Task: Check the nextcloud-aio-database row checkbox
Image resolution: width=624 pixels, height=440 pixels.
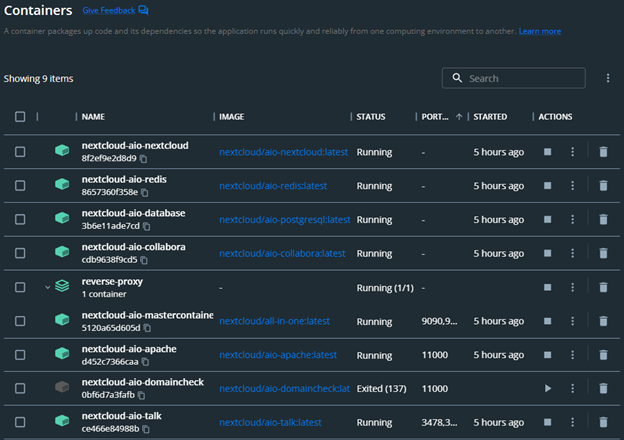Action: click(20, 219)
